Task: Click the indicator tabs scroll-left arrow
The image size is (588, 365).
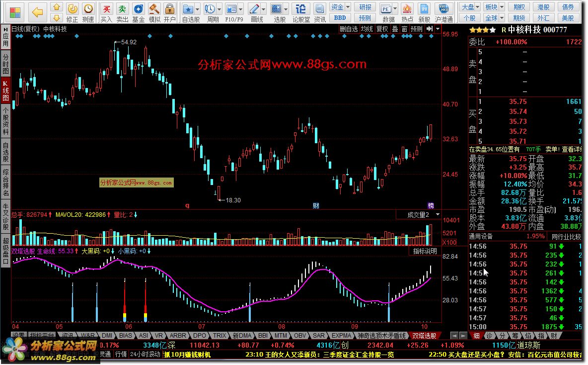Action: pyautogui.click(x=454, y=335)
